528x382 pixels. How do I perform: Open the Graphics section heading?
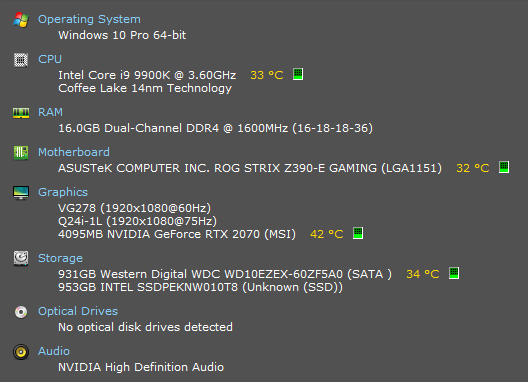(x=63, y=192)
